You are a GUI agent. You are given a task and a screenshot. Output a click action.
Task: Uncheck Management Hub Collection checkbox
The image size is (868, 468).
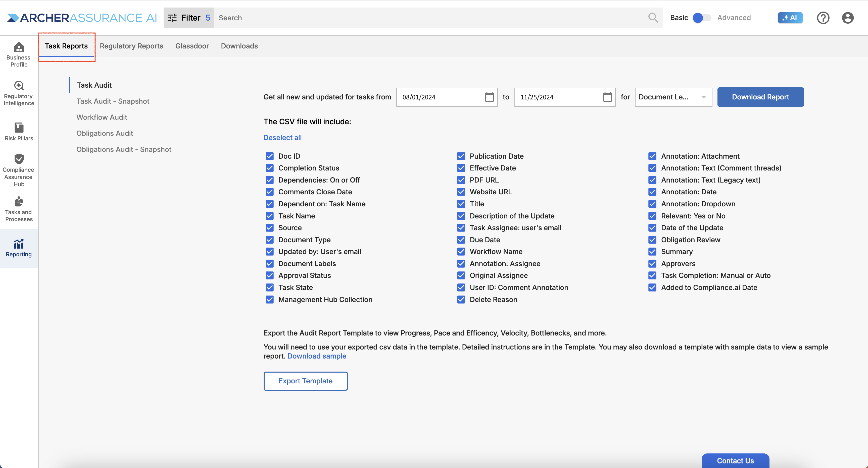270,300
